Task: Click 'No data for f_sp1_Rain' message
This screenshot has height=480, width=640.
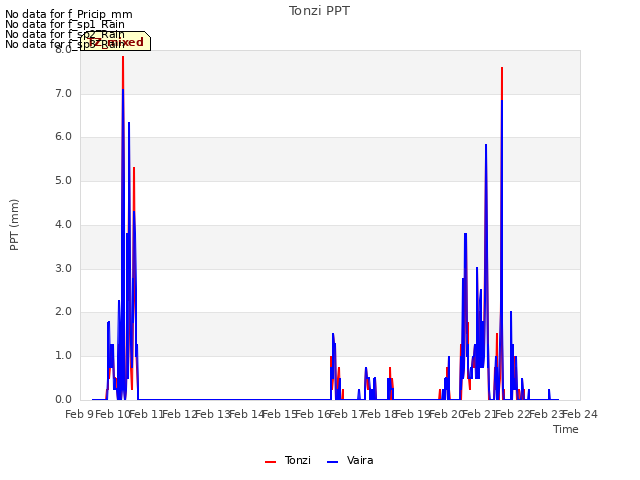Action: coord(65,24)
